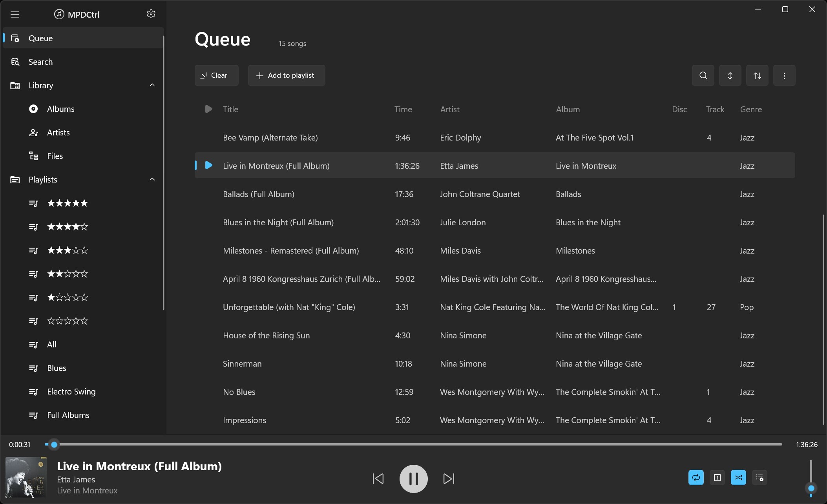The image size is (827, 504).
Task: Select Bee Vamp (Alternate Take) song
Action: pyautogui.click(x=495, y=137)
